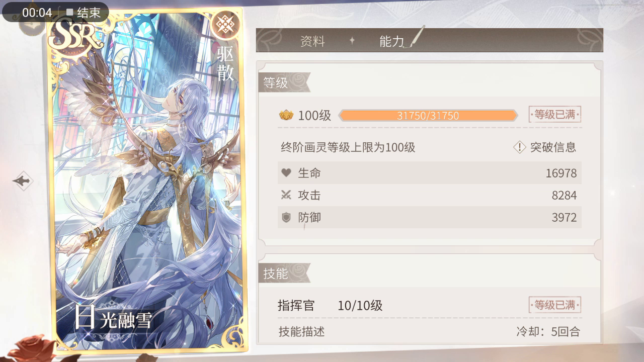Tap the SSR rarity badge
644x362 pixels.
click(x=72, y=33)
